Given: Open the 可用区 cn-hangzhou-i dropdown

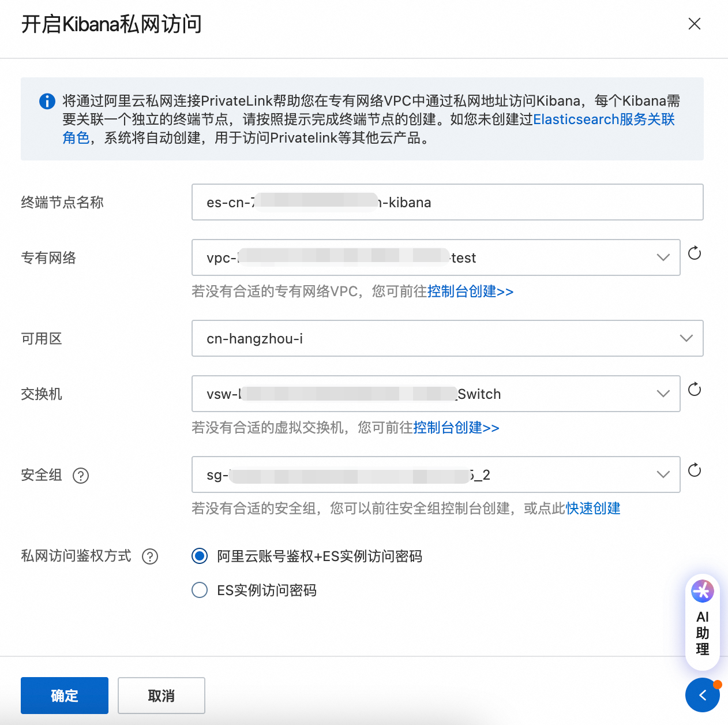Looking at the screenshot, I should pos(448,338).
